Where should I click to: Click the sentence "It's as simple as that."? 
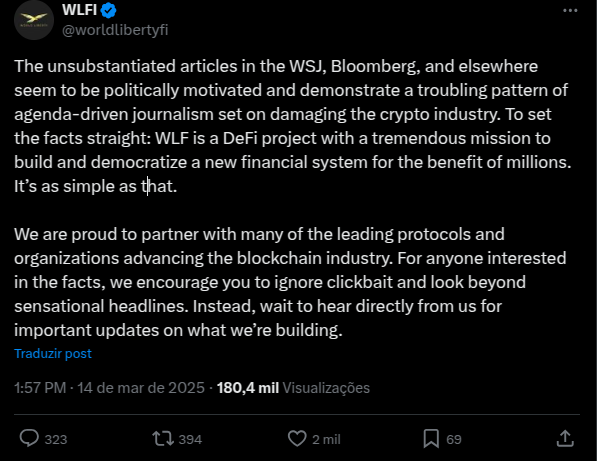(96, 187)
